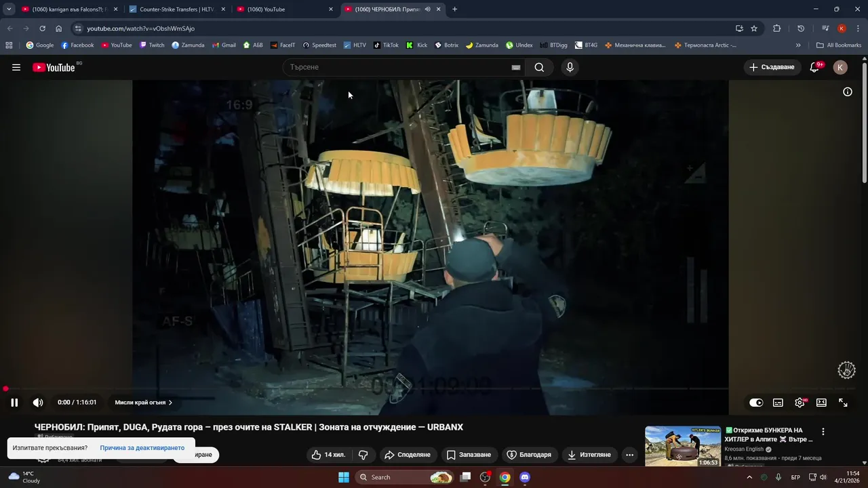
Task: Like the video (14 хил.)
Action: (328, 455)
